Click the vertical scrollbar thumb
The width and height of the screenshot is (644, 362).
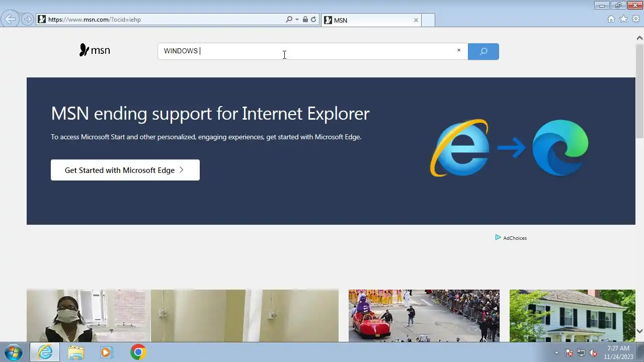pyautogui.click(x=639, y=90)
